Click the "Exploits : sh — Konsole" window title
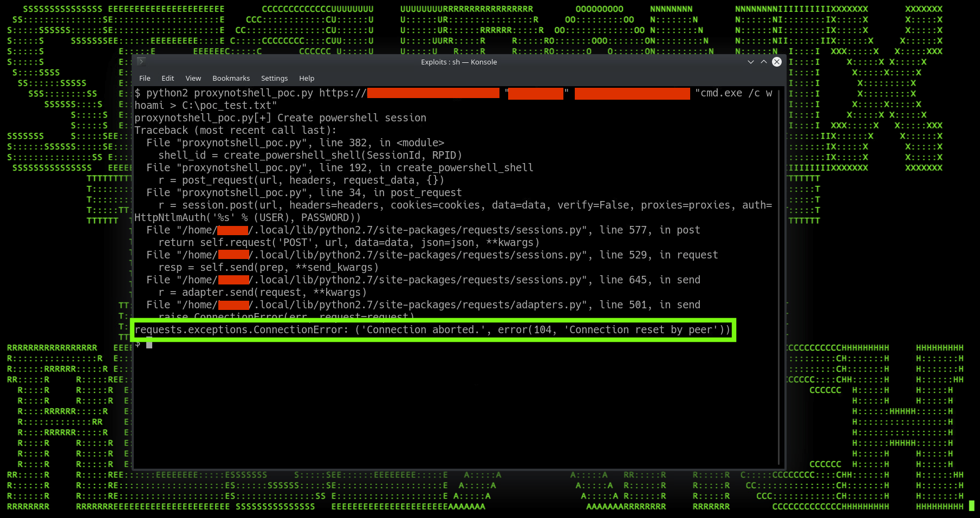The width and height of the screenshot is (980, 518). (x=458, y=62)
